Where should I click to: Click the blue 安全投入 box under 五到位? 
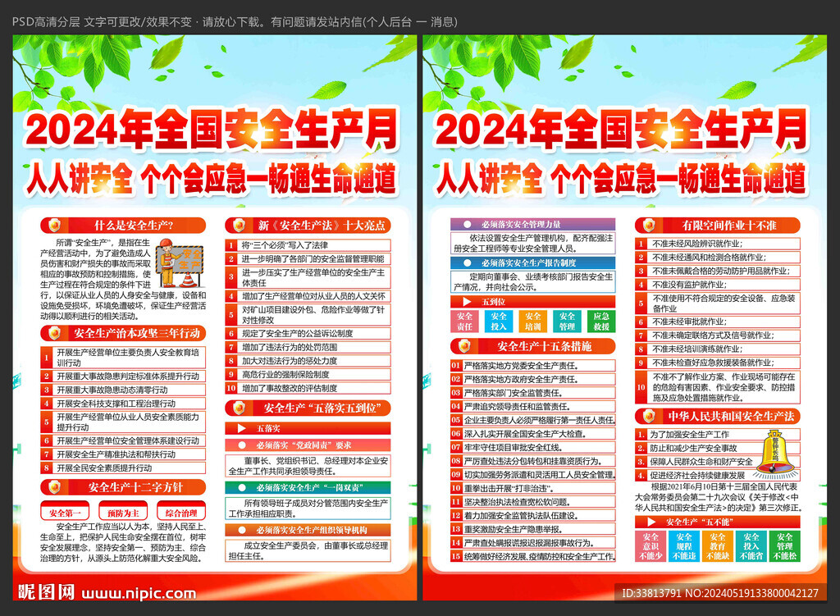(499, 322)
